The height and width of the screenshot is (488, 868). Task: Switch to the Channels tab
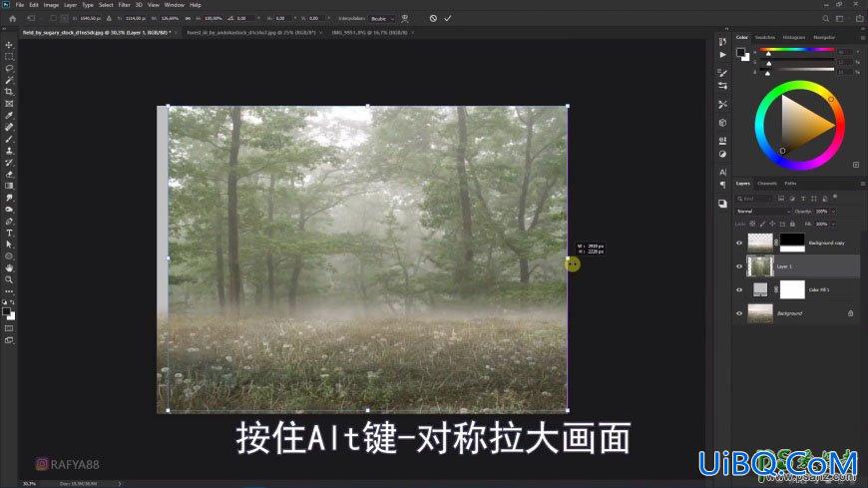pos(766,184)
